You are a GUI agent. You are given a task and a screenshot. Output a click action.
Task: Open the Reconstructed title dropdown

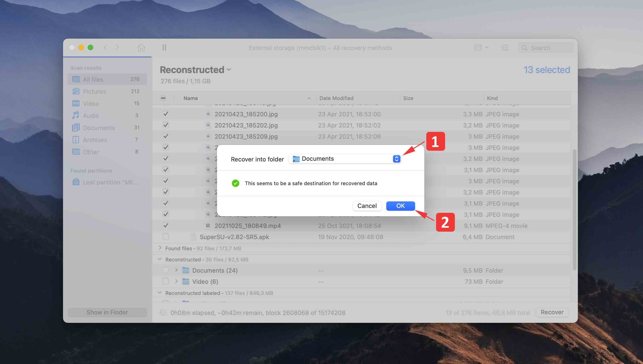point(229,70)
